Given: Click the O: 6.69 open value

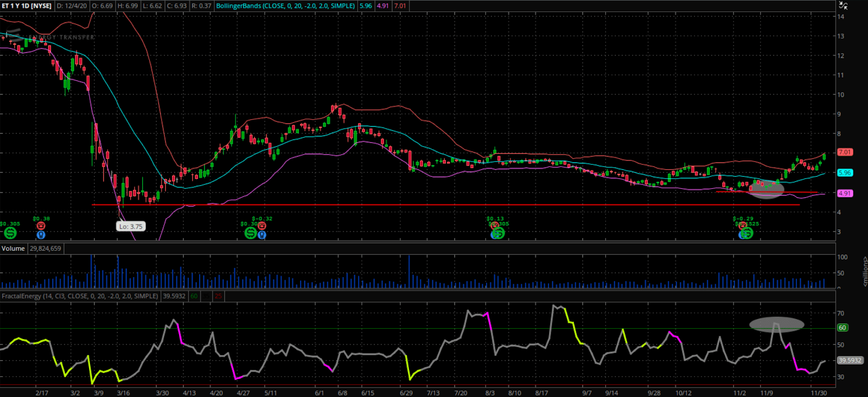Looking at the screenshot, I should coord(102,6).
